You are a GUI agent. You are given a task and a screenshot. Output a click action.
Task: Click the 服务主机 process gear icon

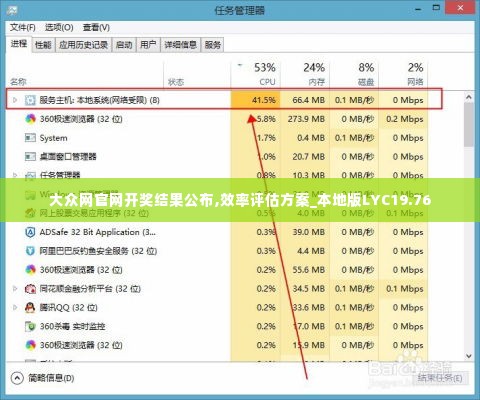(30, 100)
